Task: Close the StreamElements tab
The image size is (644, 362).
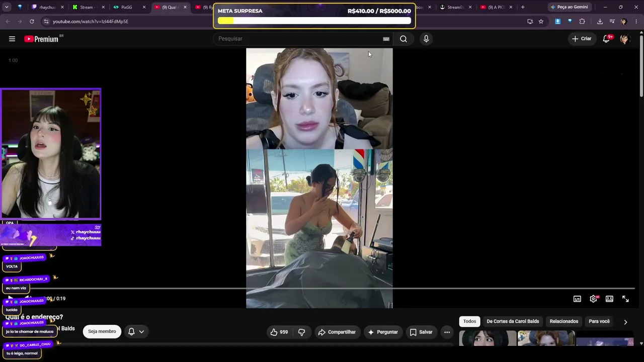Action: (x=470, y=7)
